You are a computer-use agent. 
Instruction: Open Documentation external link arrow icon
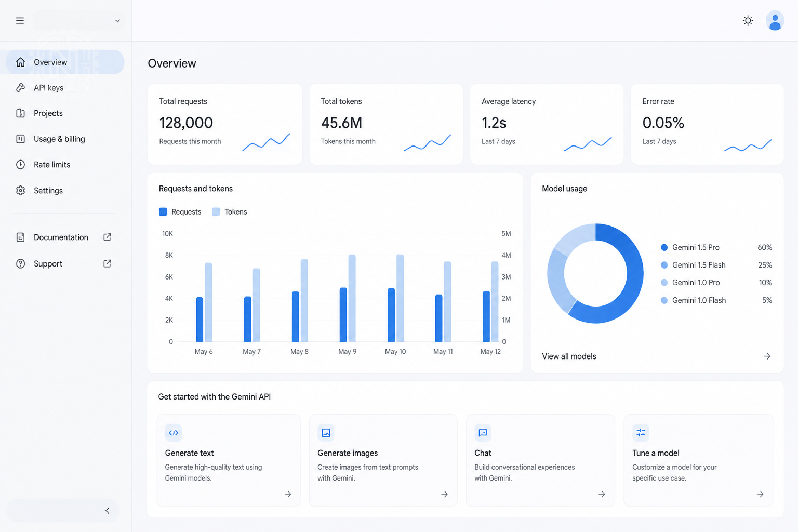107,237
